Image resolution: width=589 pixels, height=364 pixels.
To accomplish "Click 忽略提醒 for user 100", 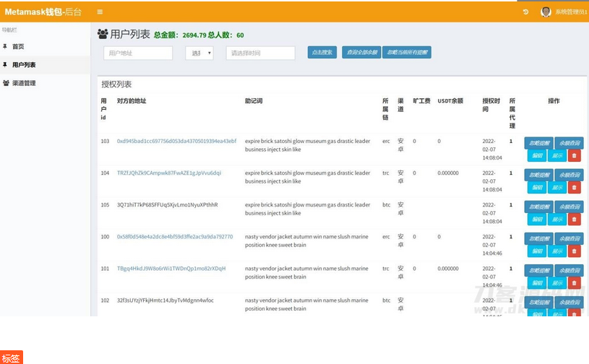I will [538, 238].
